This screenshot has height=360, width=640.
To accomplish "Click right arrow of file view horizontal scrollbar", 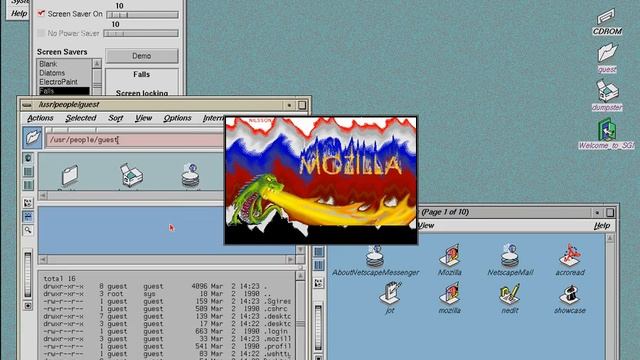I will [x=291, y=260].
